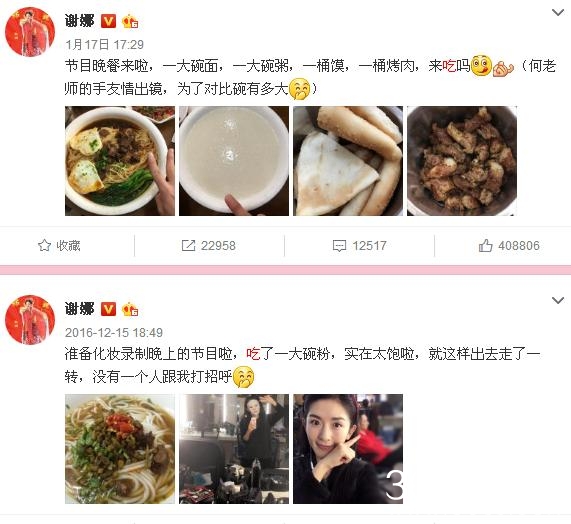Open 谢娜 profile name in second post
The image size is (571, 524).
79,308
